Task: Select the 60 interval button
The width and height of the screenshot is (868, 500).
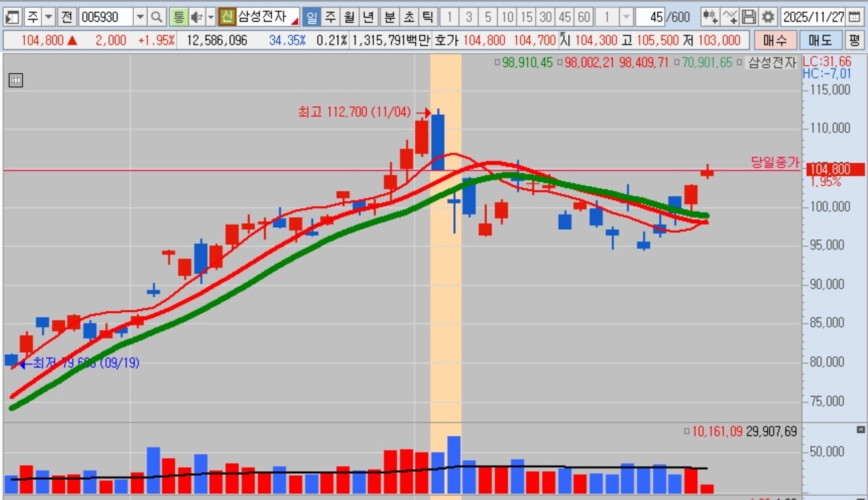Action: 584,17
